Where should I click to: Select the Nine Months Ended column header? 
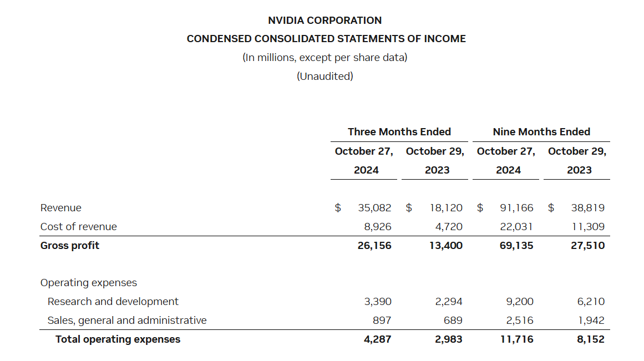click(x=541, y=132)
